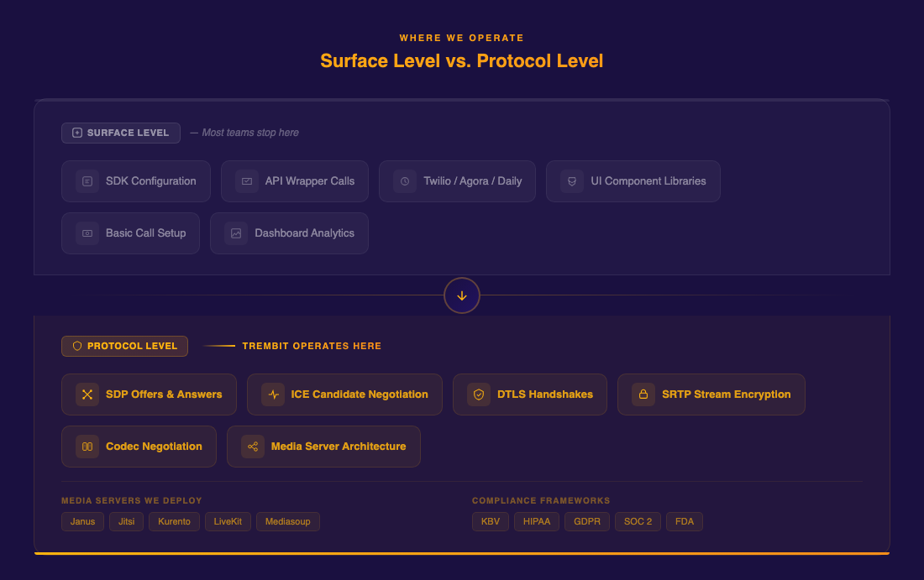Click the plus icon in the Surface Level badge

click(77, 133)
